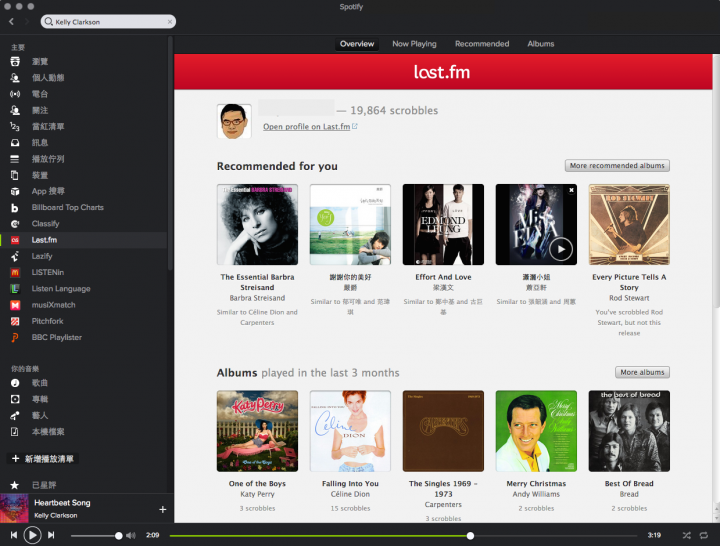720x546 pixels.
Task: Open the Play Queue sidebar icon
Action: click(15, 159)
